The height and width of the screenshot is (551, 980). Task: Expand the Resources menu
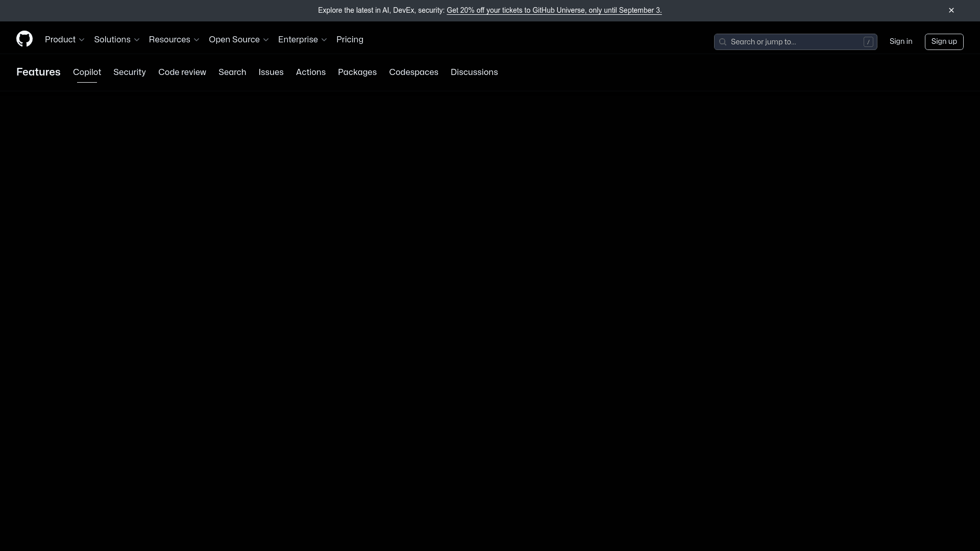click(174, 40)
